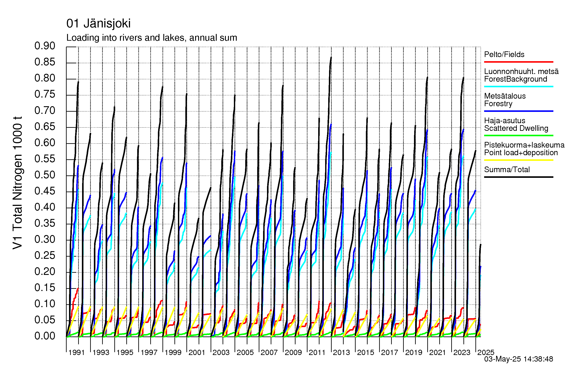Click y-axis value 0.90
The width and height of the screenshot is (588, 370).
45,46
